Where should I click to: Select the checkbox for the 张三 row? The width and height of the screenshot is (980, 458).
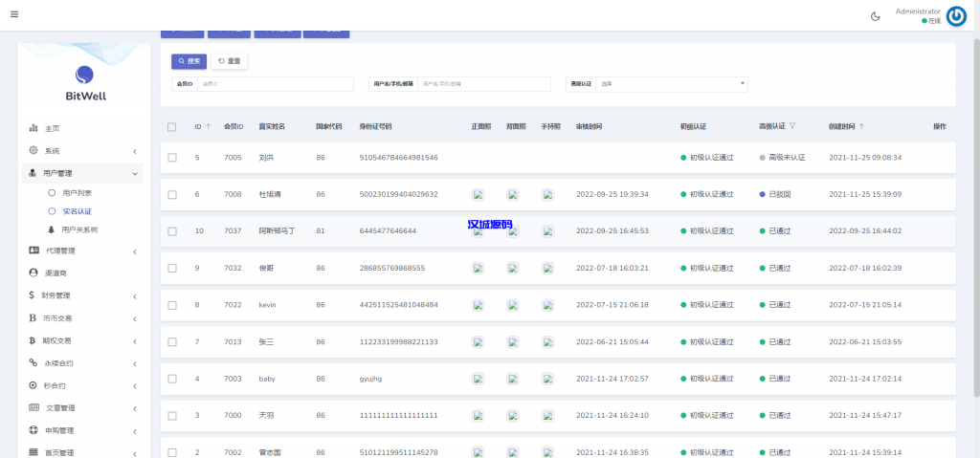pyautogui.click(x=172, y=341)
